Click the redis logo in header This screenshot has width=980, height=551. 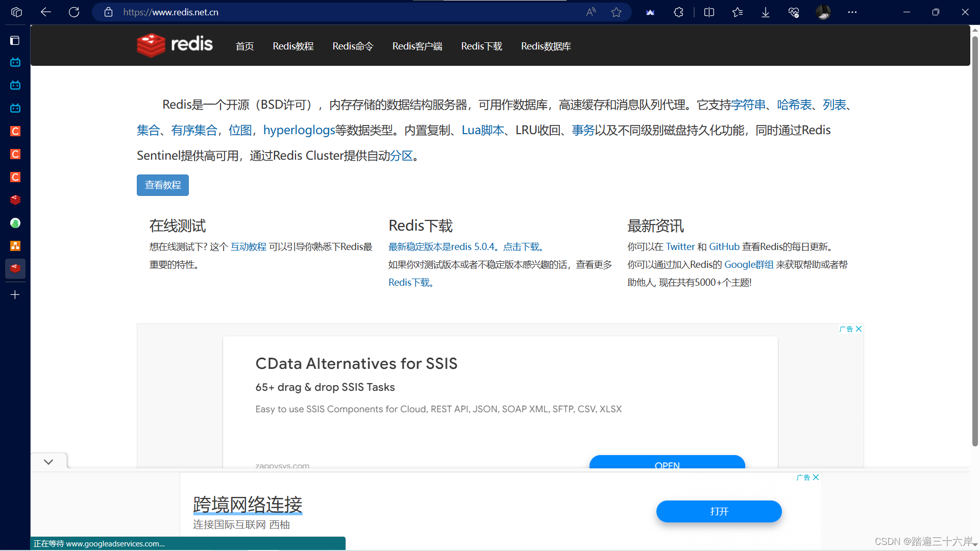pyautogui.click(x=175, y=45)
